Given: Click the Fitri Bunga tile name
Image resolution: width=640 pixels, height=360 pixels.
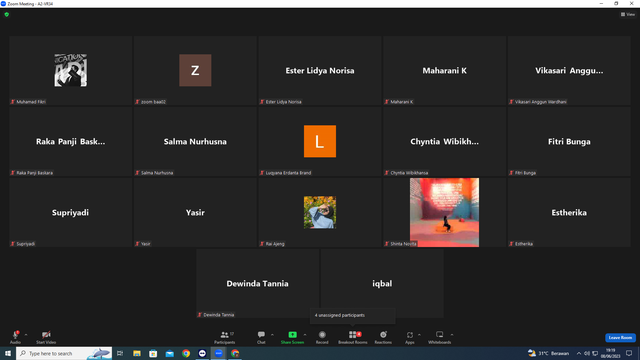Looking at the screenshot, I should pos(569,142).
